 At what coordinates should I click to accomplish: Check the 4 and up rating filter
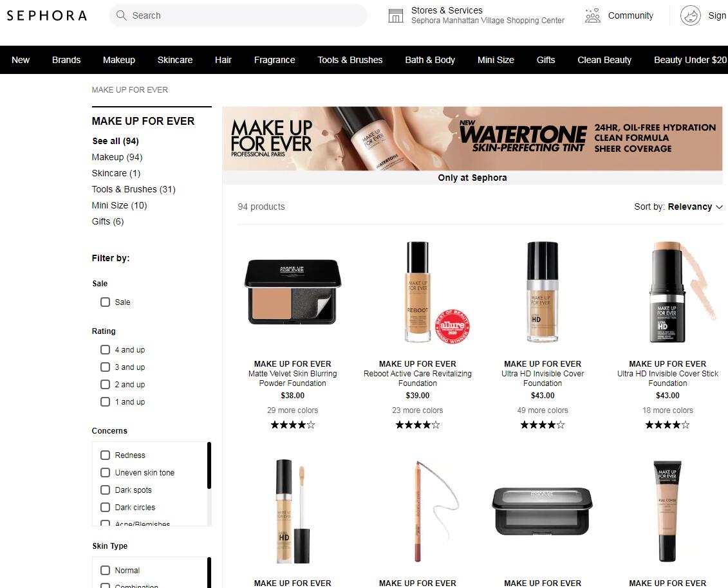pos(106,349)
